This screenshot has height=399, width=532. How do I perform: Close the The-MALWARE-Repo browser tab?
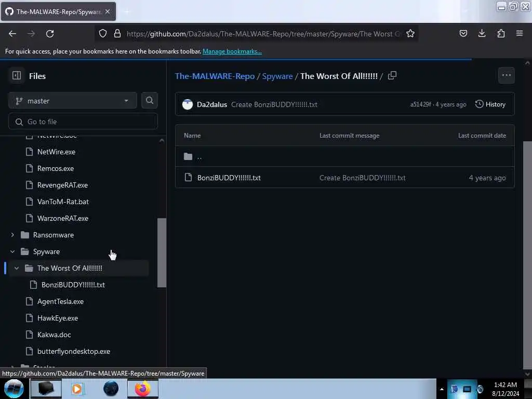coord(108,11)
